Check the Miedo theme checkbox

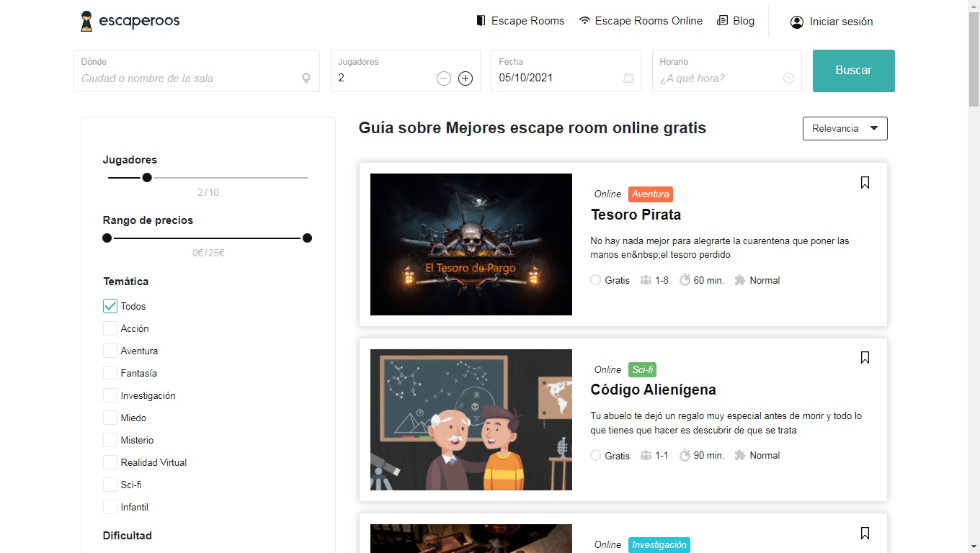point(110,418)
